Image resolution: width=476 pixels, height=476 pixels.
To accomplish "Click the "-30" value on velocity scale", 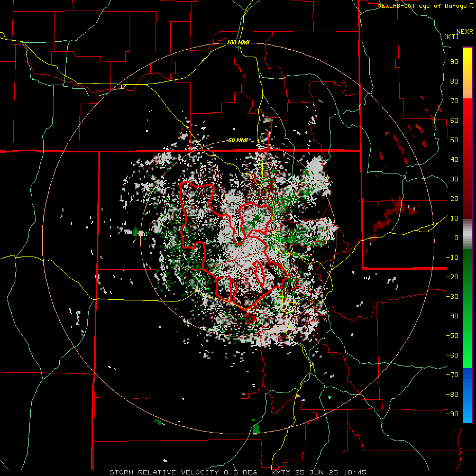I will point(452,297).
